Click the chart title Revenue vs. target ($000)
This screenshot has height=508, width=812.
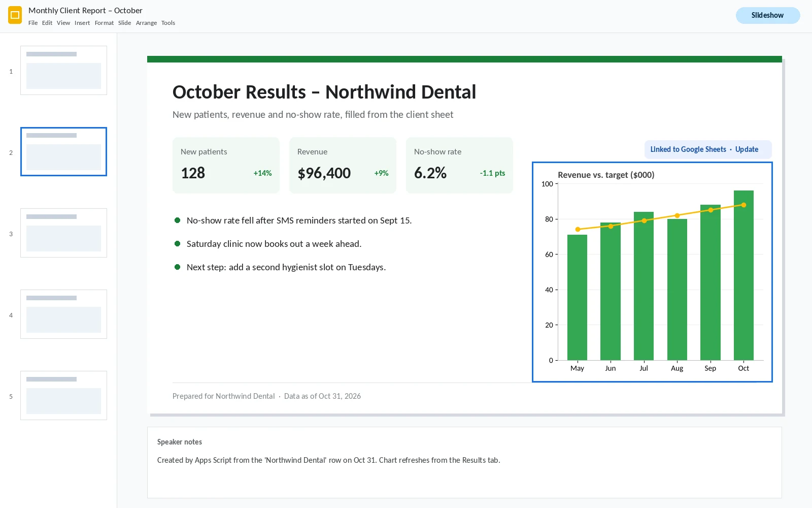point(606,175)
